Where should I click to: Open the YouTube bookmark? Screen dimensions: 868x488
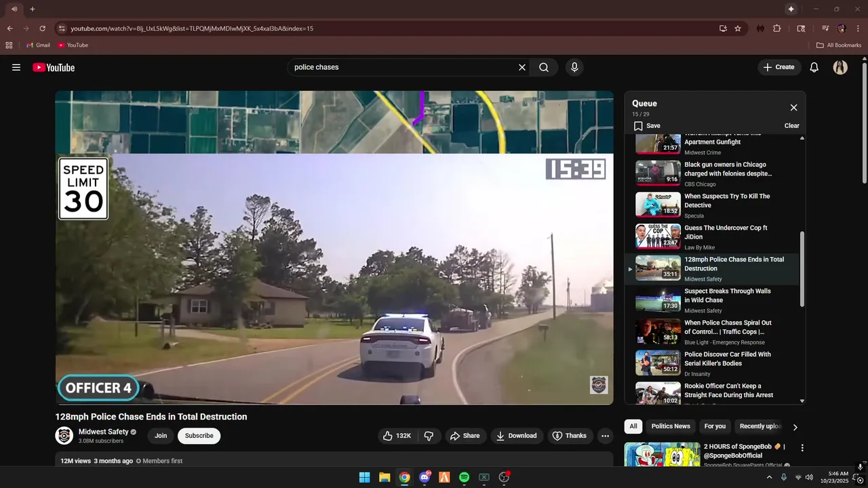(x=73, y=45)
